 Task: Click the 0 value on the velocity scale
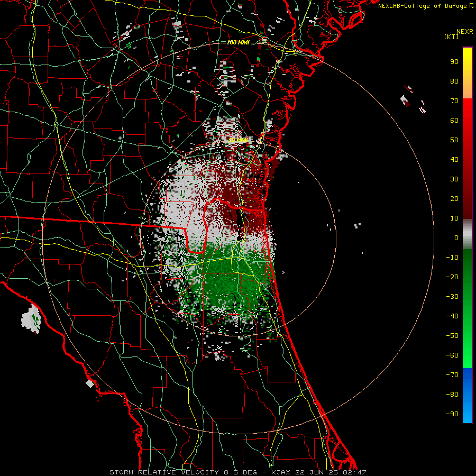[x=456, y=238]
